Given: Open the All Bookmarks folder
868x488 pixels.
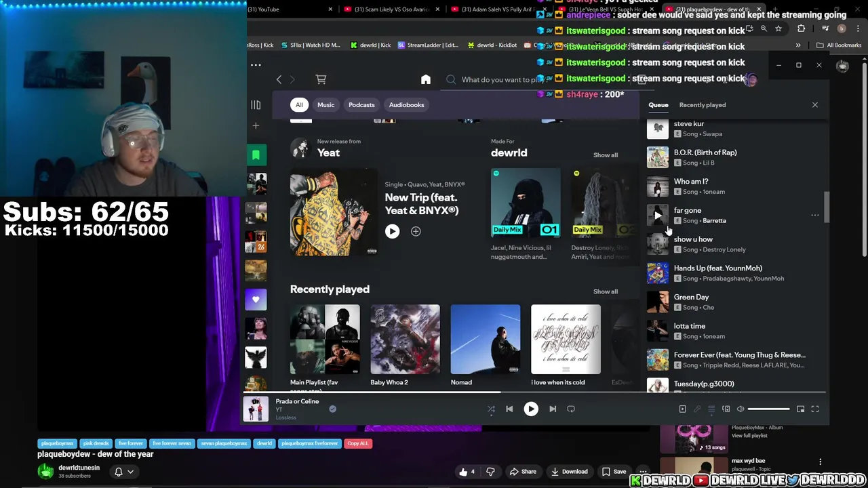Looking at the screenshot, I should pyautogui.click(x=839, y=45).
